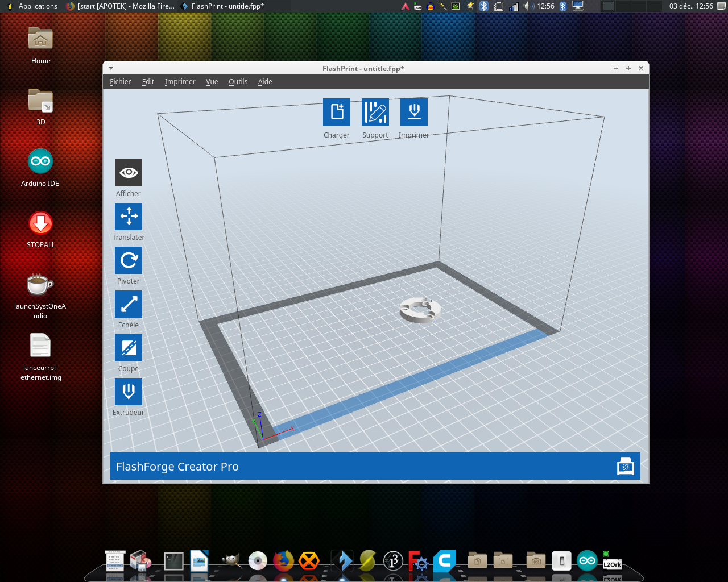728x582 pixels.
Task: Expand the Imprimer menu in menu bar
Action: click(x=180, y=82)
